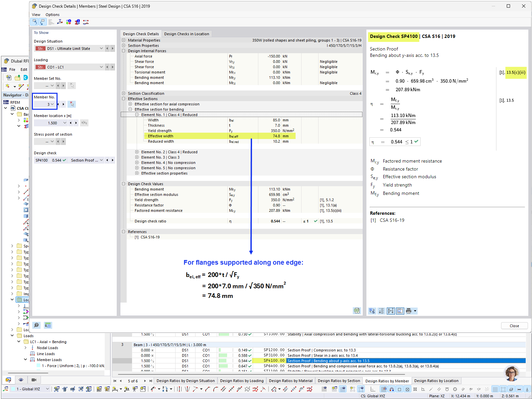The image size is (532, 399).
Task: Show stress points using toolbar icon
Action: (x=60, y=22)
